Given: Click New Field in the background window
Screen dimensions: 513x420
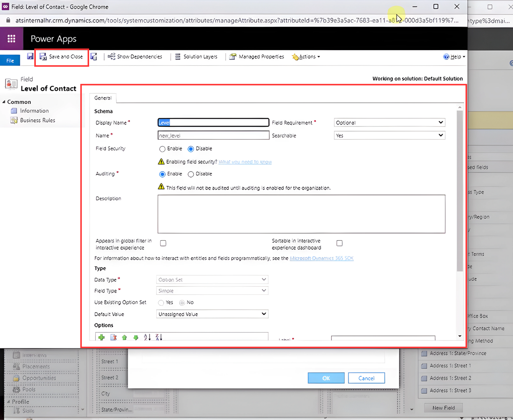Looking at the screenshot, I should (x=443, y=408).
